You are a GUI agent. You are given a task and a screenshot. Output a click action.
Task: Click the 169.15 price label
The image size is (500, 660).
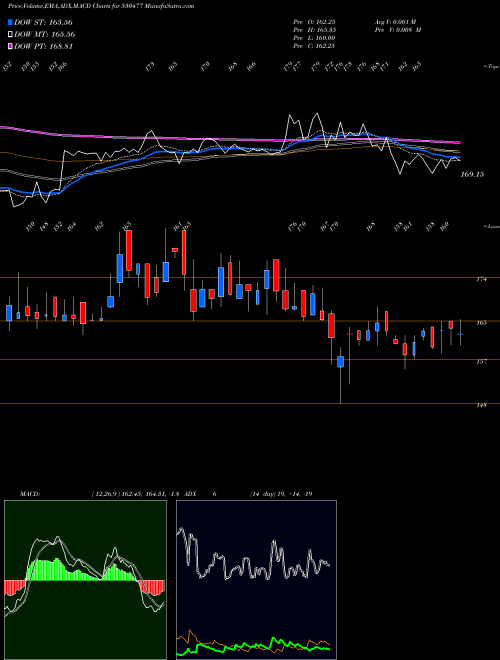(472, 174)
